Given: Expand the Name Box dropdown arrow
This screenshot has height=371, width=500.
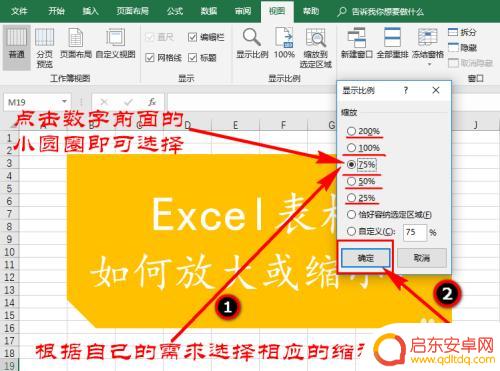Looking at the screenshot, I should 64,101.
